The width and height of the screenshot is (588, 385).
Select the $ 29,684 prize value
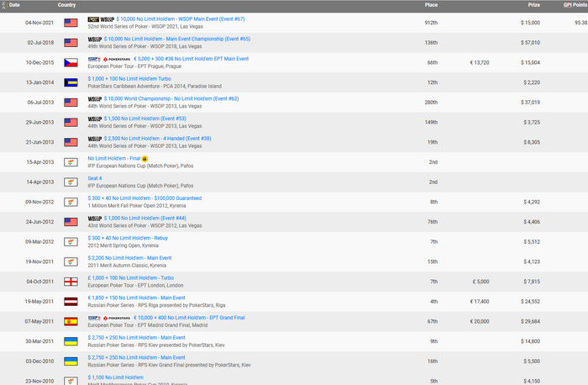coord(530,321)
